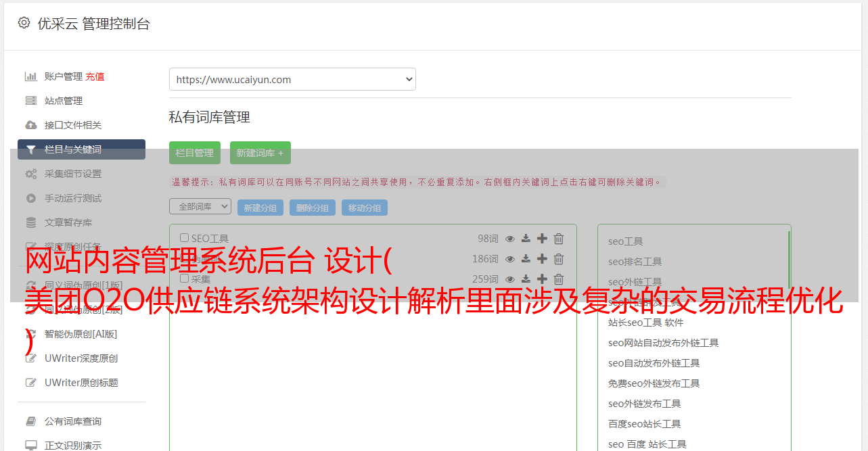Click the edit icon for UWriter原创标题

coord(30,383)
